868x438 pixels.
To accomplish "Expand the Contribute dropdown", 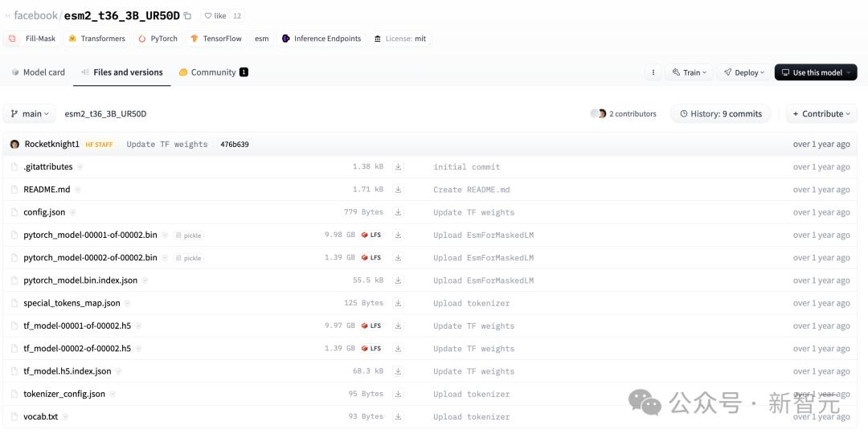I will coord(821,114).
